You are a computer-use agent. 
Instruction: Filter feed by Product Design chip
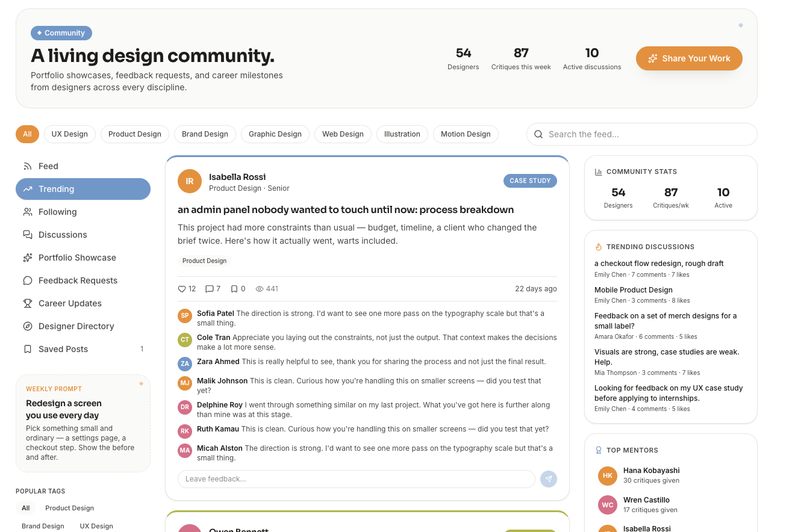[135, 134]
